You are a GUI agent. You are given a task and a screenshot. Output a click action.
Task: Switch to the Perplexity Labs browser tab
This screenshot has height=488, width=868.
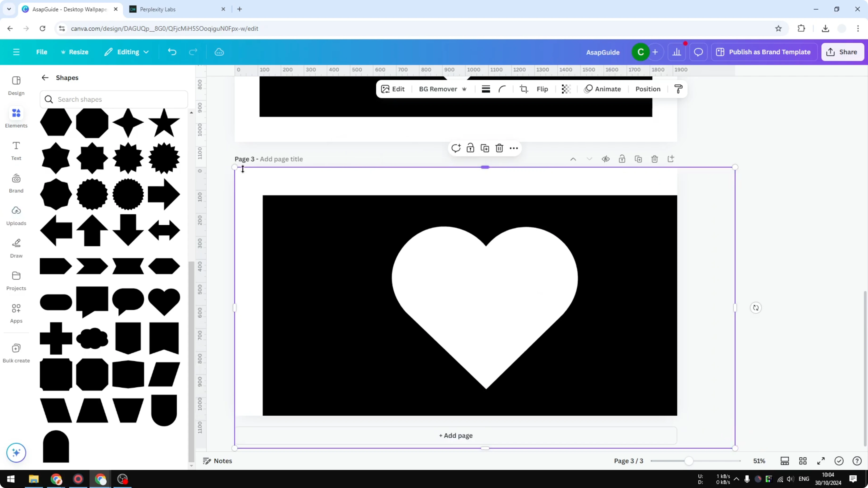click(158, 9)
